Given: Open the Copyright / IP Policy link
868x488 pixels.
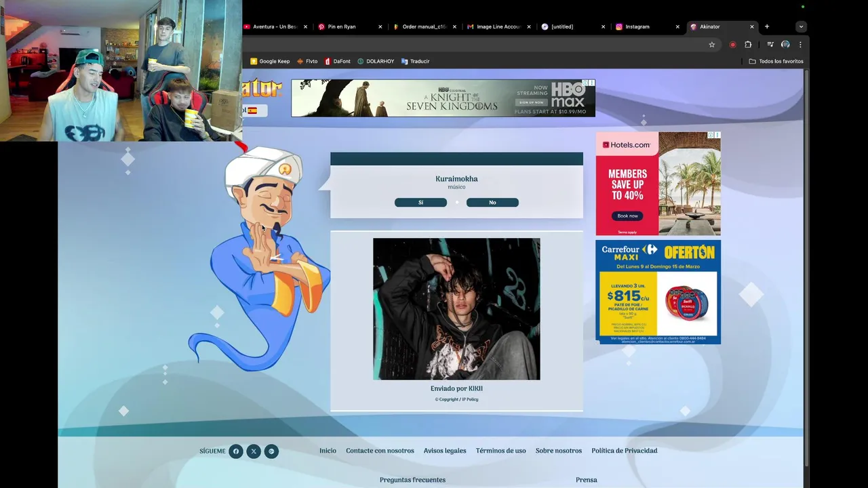Looking at the screenshot, I should 456,399.
